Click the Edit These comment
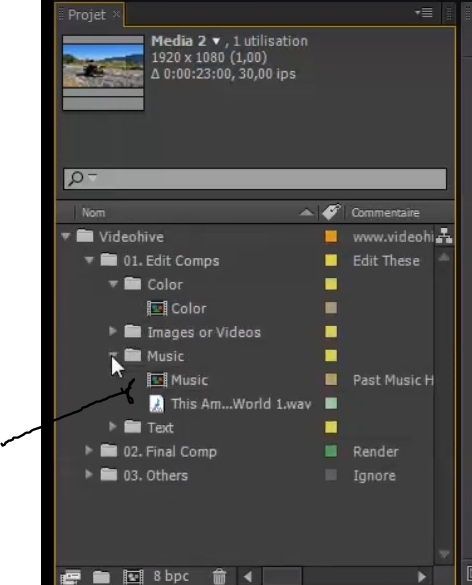The image size is (472, 585). (386, 261)
